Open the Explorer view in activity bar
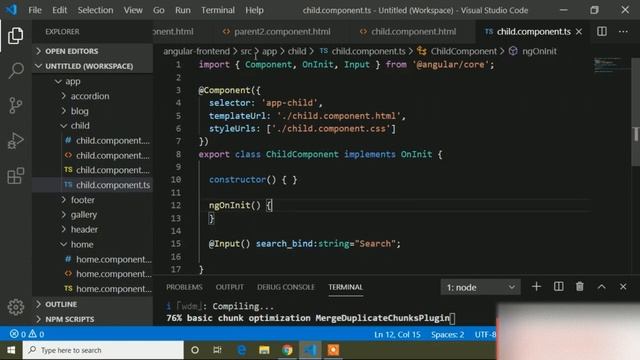 pyautogui.click(x=16, y=36)
